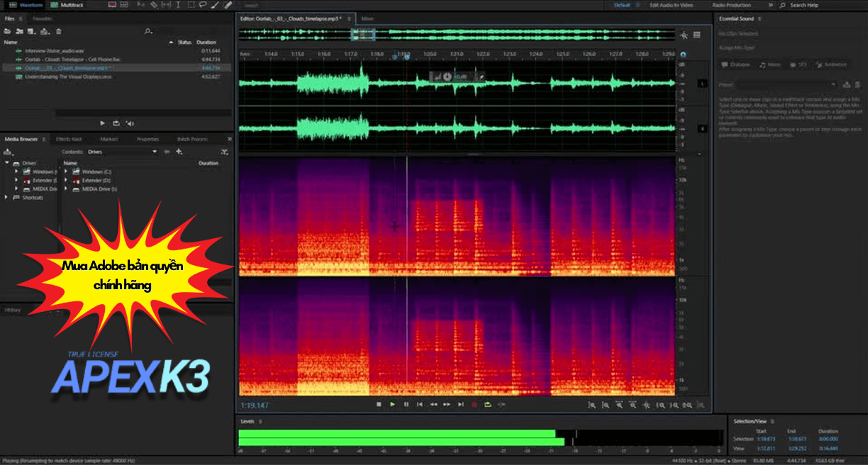The width and height of the screenshot is (868, 465).
Task: Select the Spot Healing Brush tool
Action: (228, 5)
